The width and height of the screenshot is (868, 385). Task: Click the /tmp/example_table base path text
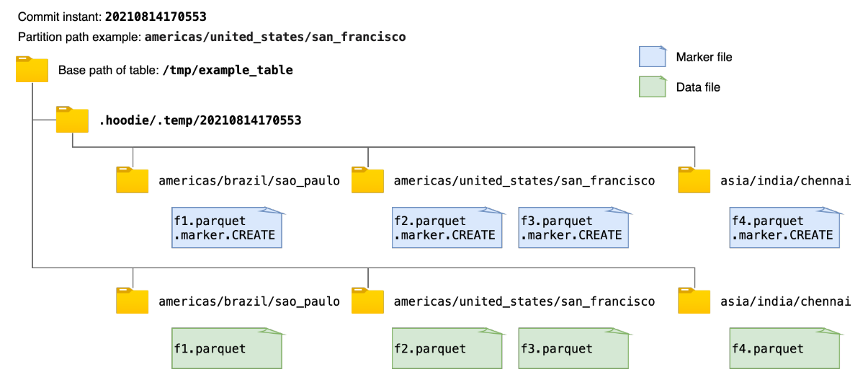click(228, 71)
